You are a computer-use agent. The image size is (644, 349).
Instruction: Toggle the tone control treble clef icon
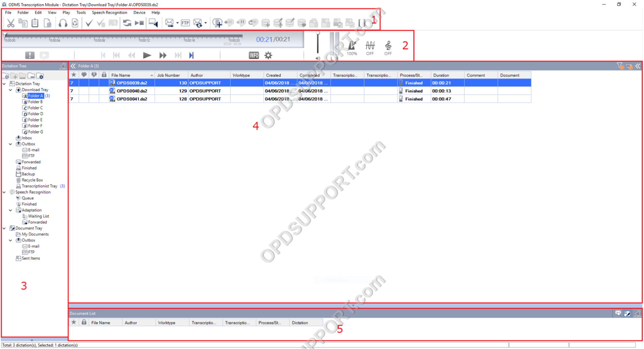tap(388, 47)
